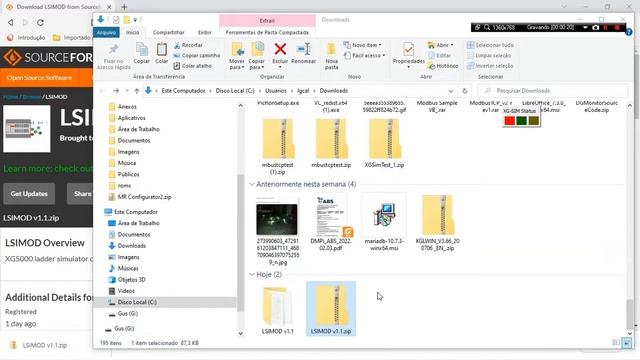The height and width of the screenshot is (360, 640).
Task: Click the green XG-SIM Status swatch
Action: click(521, 120)
